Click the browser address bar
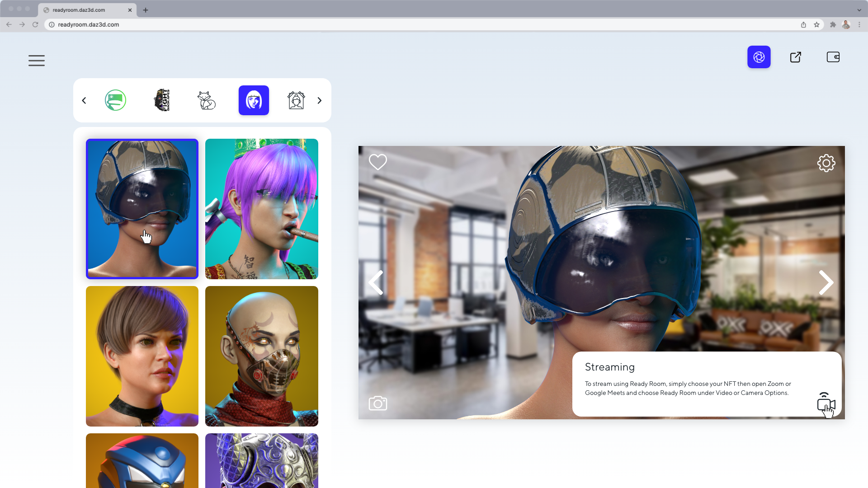The height and width of the screenshot is (488, 868). point(434,24)
